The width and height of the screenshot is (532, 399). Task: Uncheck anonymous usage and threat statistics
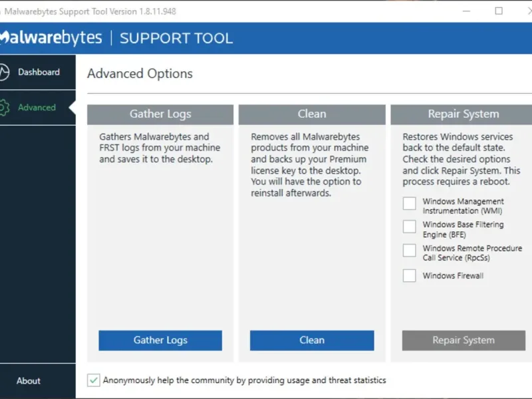(94, 380)
